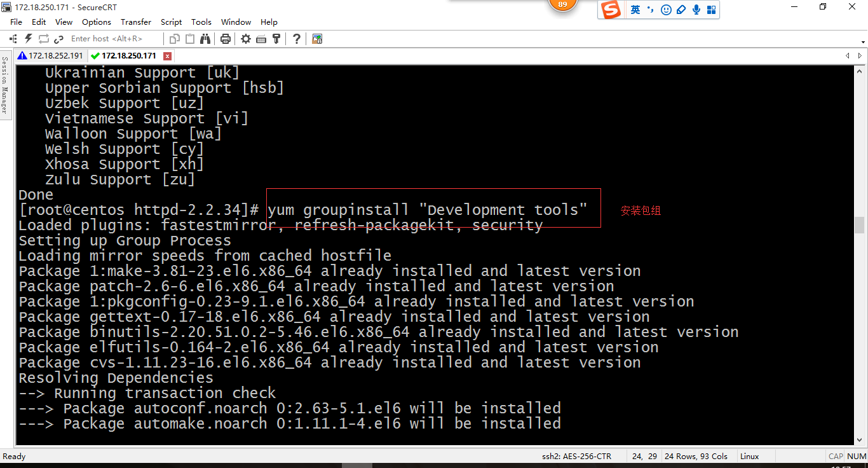Click the SecureFX launch icon

(x=317, y=39)
